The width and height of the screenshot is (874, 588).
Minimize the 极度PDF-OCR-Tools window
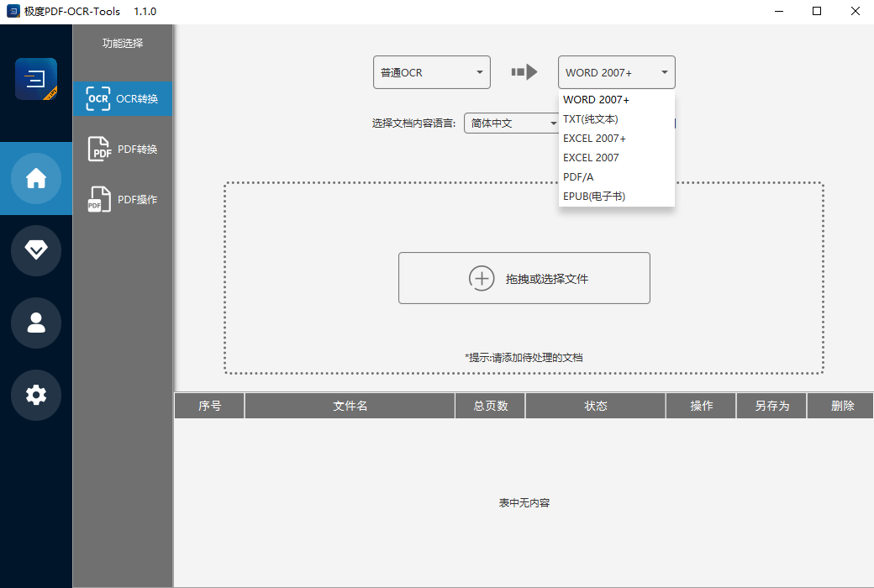[779, 11]
